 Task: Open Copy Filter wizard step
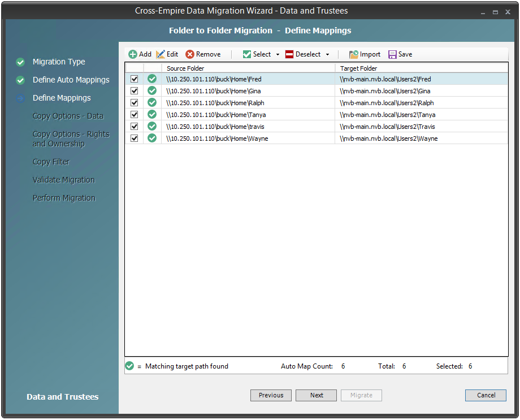51,162
